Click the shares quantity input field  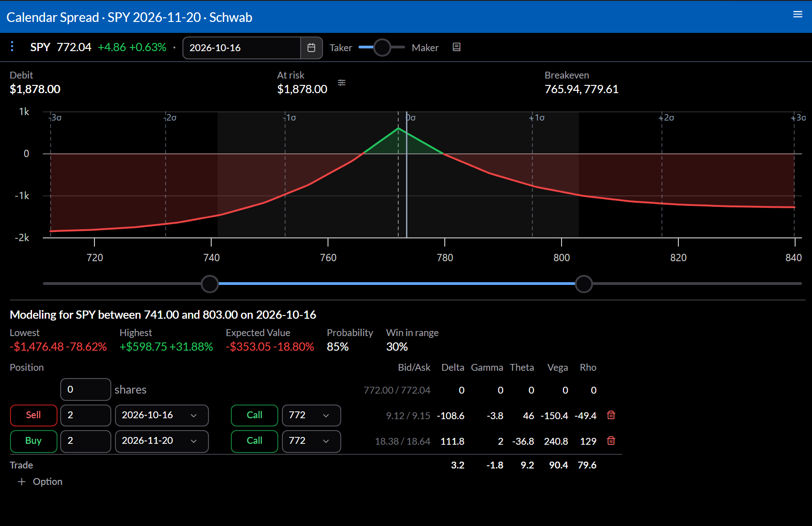tap(86, 389)
